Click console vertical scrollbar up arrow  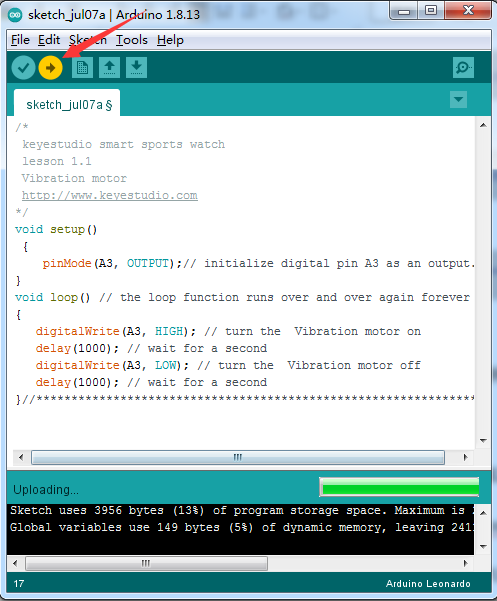[x=483, y=513]
